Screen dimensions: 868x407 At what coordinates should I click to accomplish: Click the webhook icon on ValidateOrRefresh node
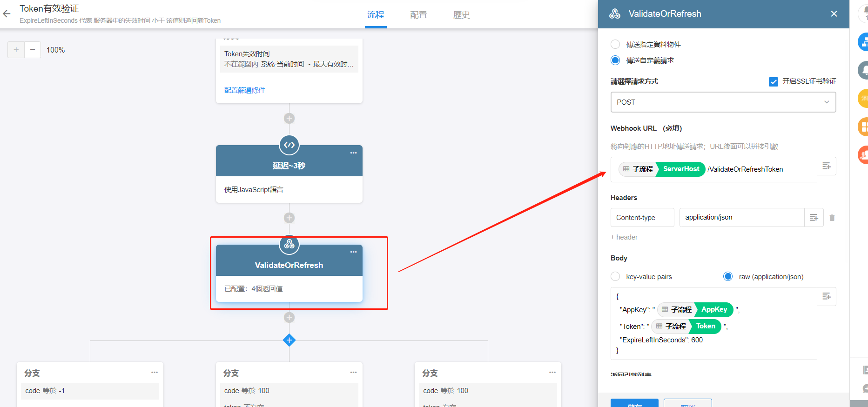point(289,245)
